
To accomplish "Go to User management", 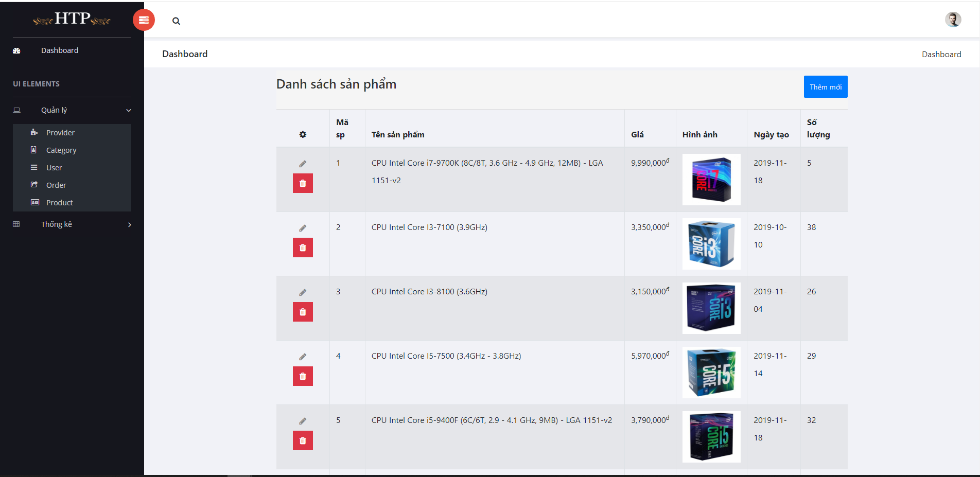I will click(x=54, y=167).
